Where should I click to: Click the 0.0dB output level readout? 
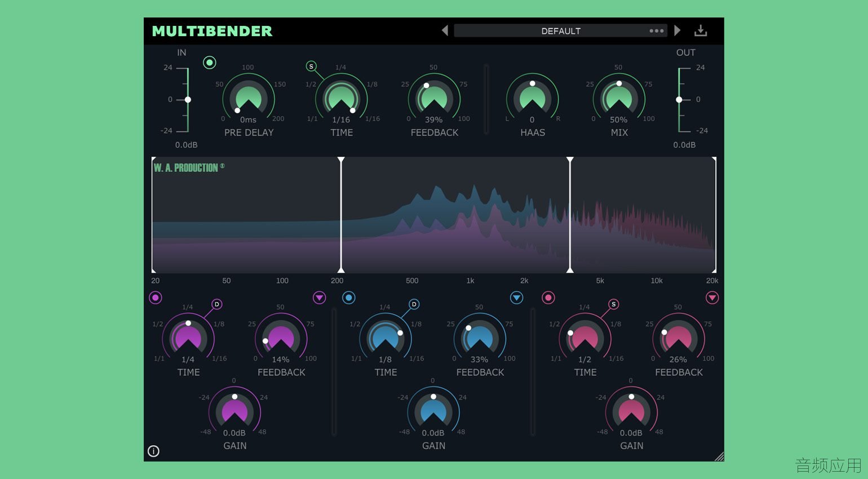[684, 145]
